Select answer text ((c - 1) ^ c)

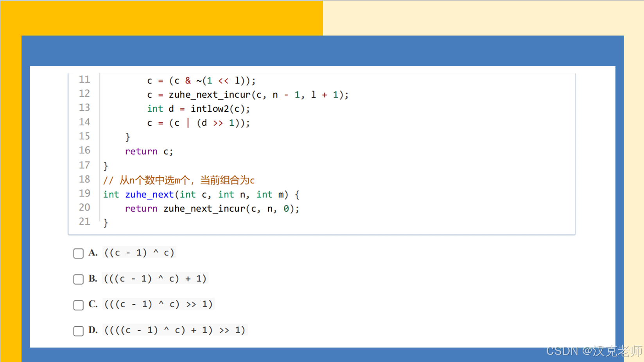[x=139, y=253]
